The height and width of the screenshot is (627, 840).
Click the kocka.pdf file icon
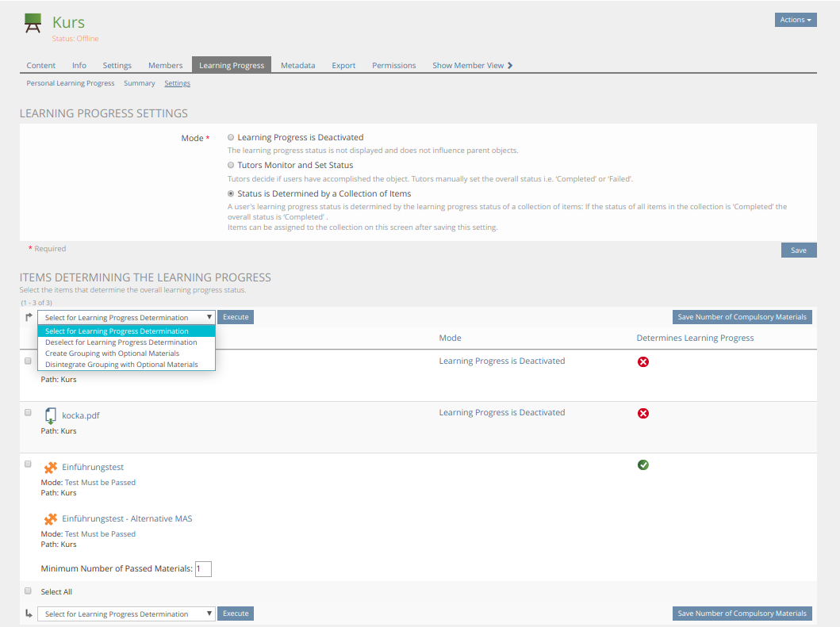pyautogui.click(x=51, y=415)
